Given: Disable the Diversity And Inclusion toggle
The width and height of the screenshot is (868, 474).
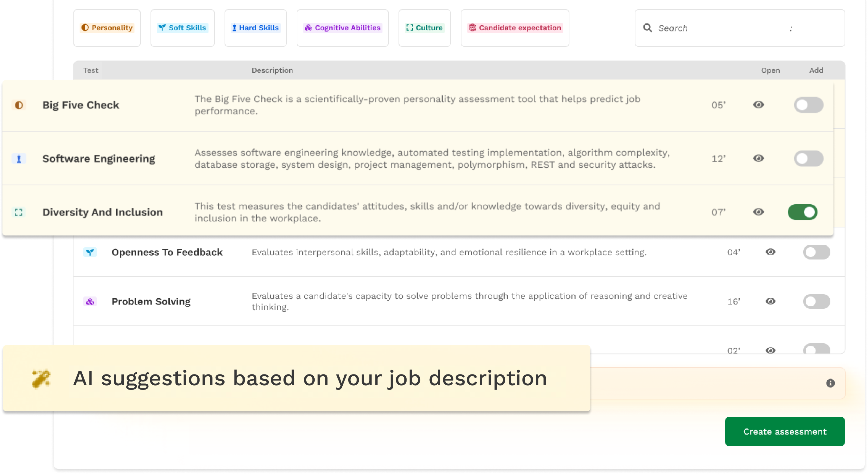Looking at the screenshot, I should (802, 212).
